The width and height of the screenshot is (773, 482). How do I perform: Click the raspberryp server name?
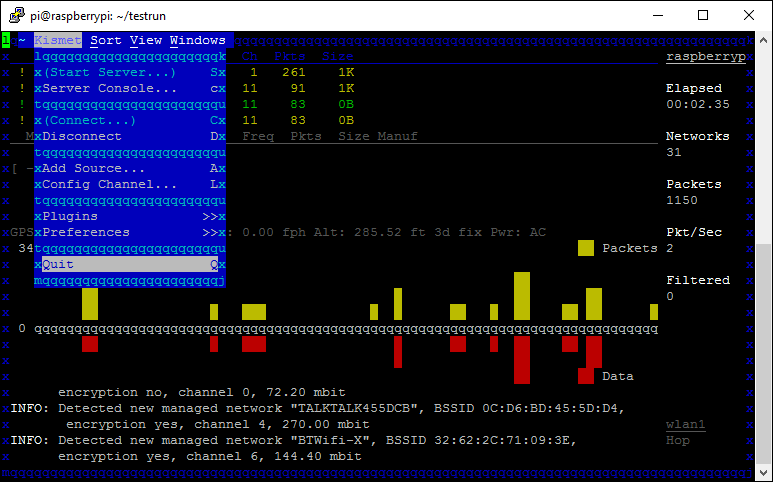click(706, 57)
